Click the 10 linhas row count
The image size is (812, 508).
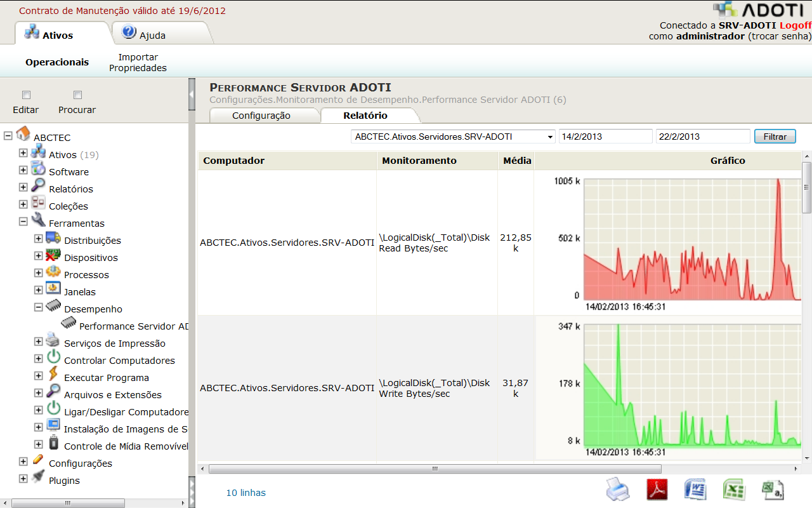pos(246,493)
